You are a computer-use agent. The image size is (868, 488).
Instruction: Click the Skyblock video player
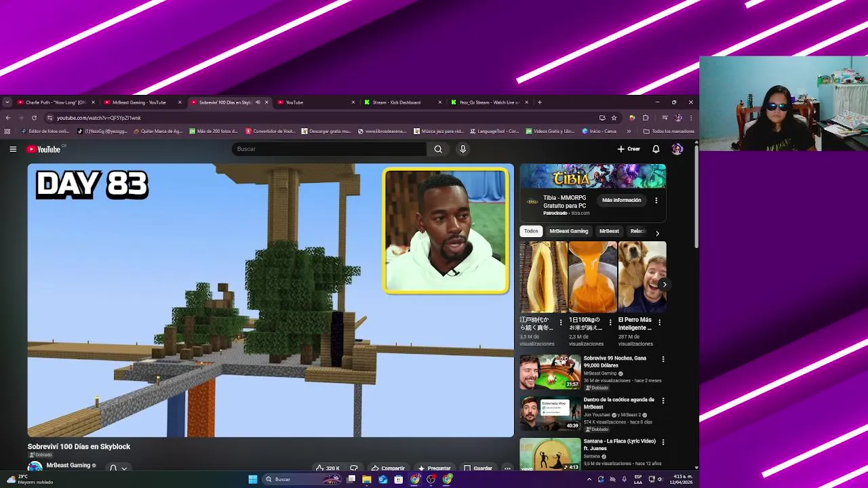[x=271, y=300]
